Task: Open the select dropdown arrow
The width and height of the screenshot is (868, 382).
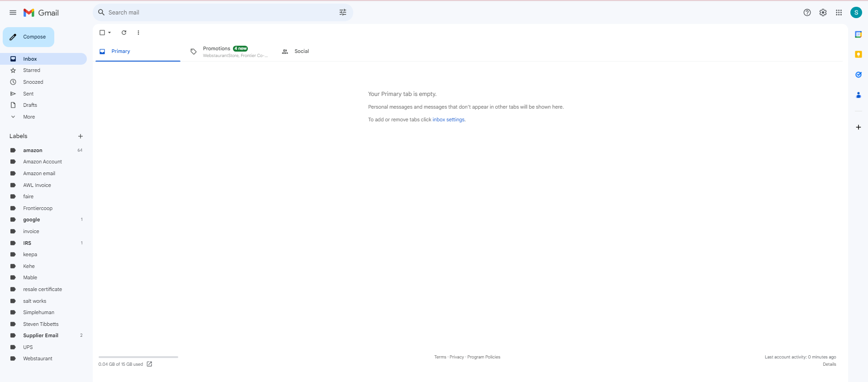Action: pos(109,33)
